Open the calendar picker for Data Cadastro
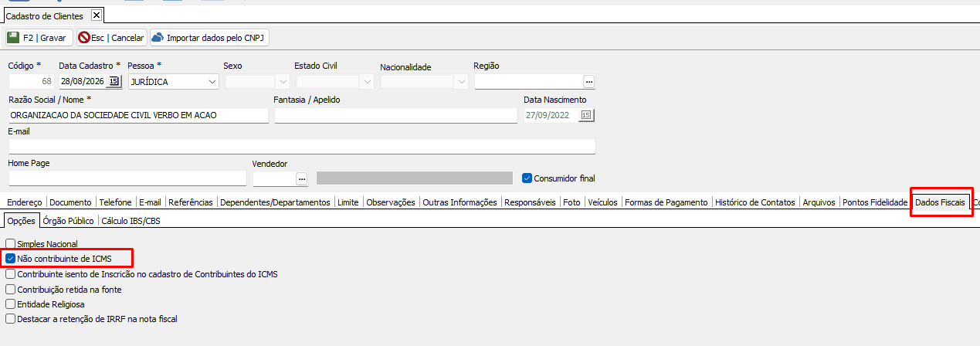 pyautogui.click(x=114, y=81)
